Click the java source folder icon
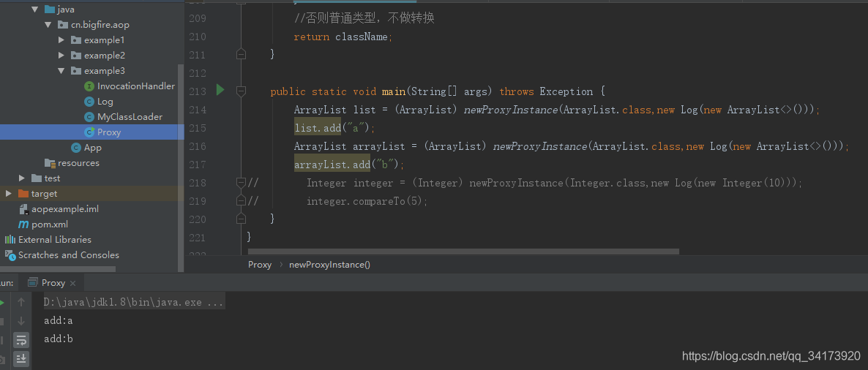Viewport: 868px width, 370px height. click(x=49, y=10)
